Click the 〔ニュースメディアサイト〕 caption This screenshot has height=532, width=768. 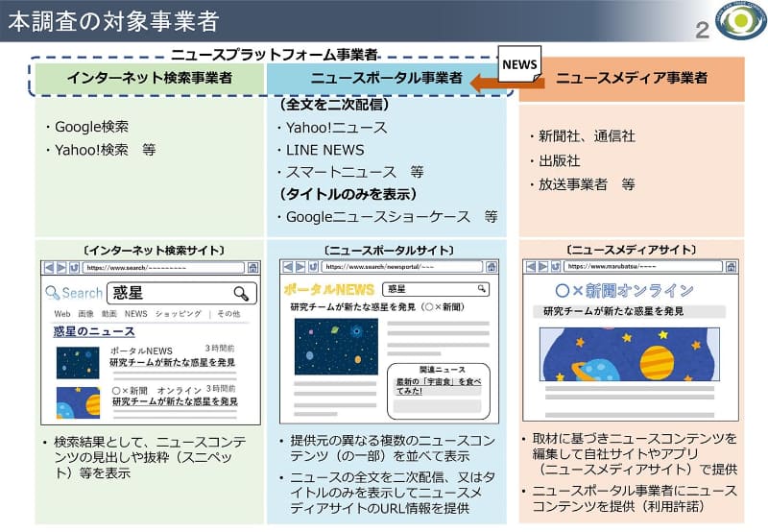coord(632,250)
